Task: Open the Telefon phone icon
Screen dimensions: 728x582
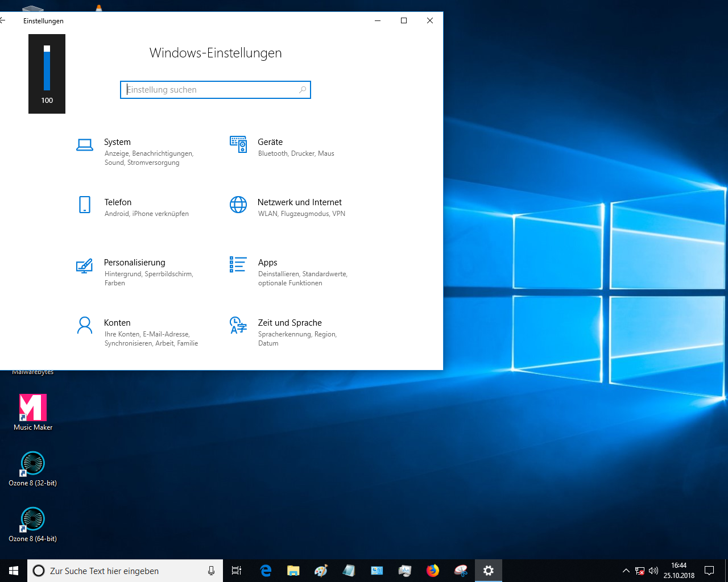Action: pyautogui.click(x=85, y=205)
